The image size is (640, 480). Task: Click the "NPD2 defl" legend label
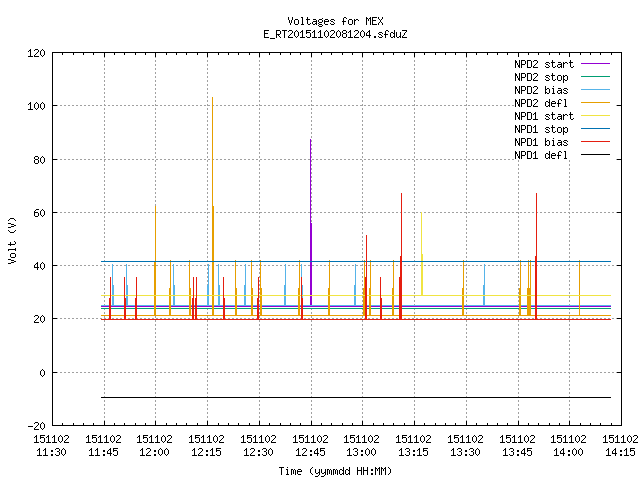point(541,103)
